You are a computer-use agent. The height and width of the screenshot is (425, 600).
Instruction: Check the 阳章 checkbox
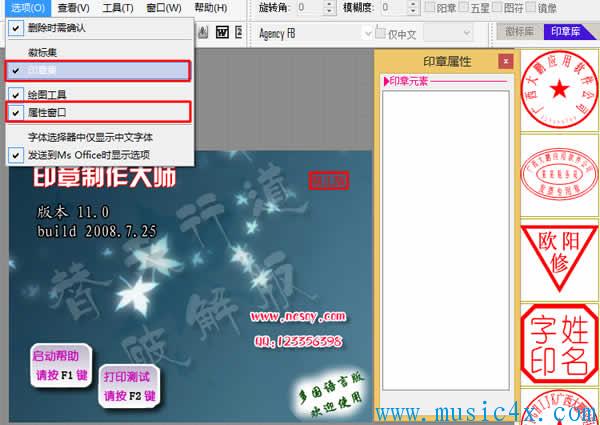(430, 7)
